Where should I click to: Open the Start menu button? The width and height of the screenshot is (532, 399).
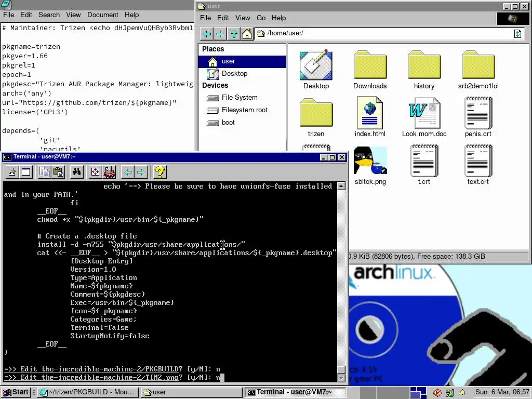coord(16,392)
